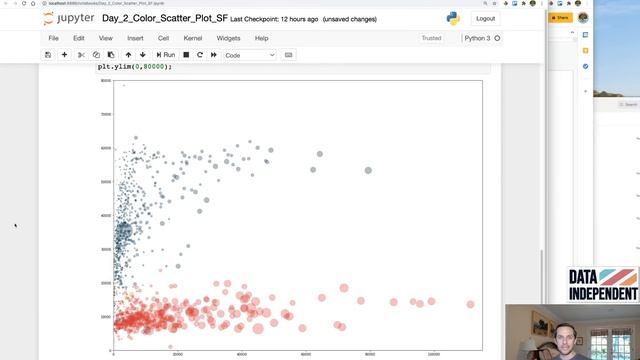Copy selected cells using the toolbar icon

click(96, 55)
